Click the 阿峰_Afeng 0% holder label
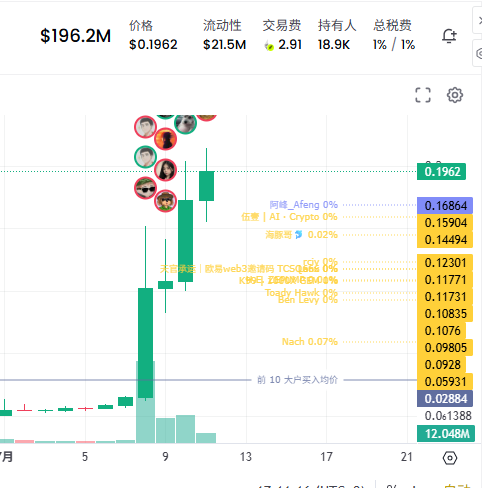This screenshot has width=482, height=488. pyautogui.click(x=304, y=204)
